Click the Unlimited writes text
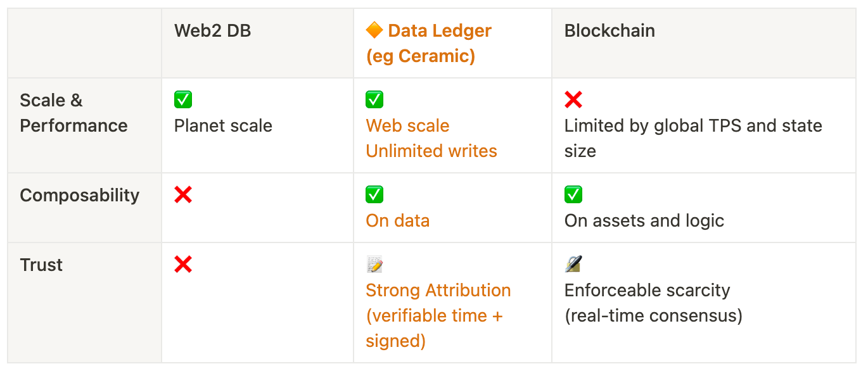 pos(431,151)
